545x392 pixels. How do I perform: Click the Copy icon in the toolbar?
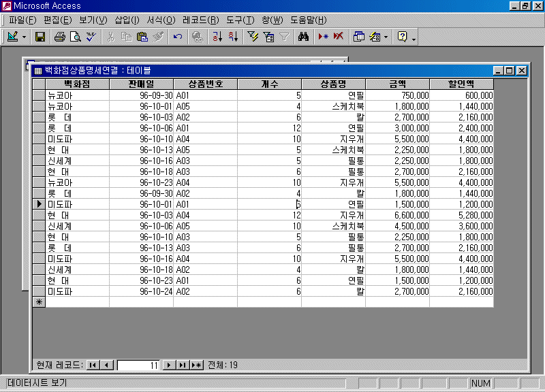tap(127, 37)
